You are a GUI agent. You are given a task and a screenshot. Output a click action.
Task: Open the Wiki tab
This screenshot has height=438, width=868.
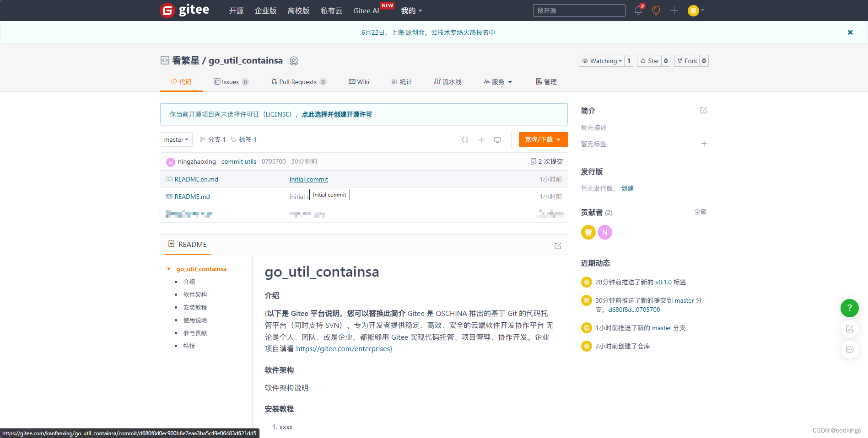(x=359, y=82)
